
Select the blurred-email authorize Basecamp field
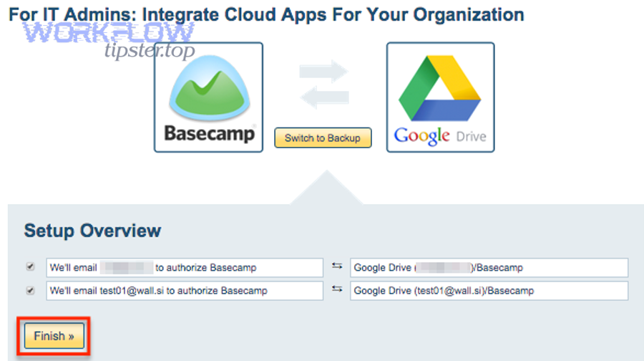click(x=185, y=268)
